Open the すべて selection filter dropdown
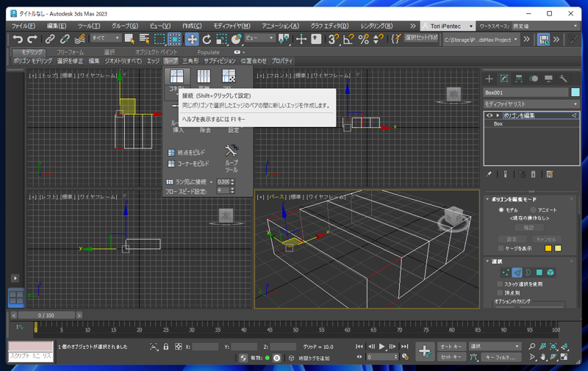 click(105, 38)
